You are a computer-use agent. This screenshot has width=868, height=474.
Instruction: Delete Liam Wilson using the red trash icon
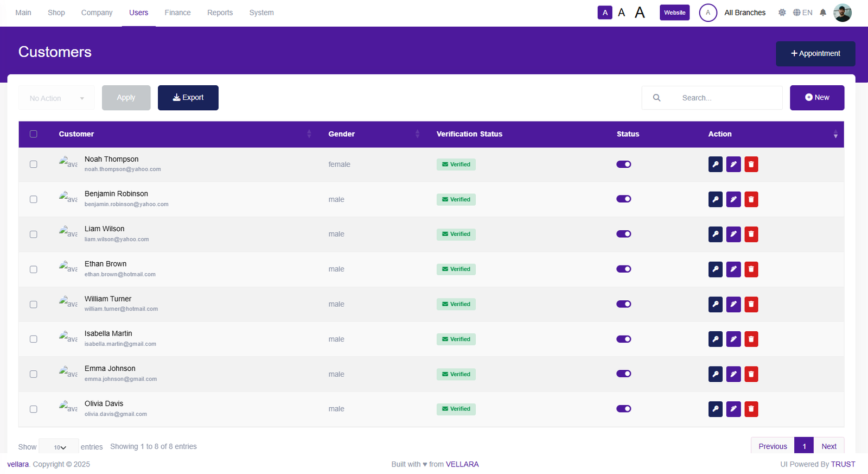(751, 235)
